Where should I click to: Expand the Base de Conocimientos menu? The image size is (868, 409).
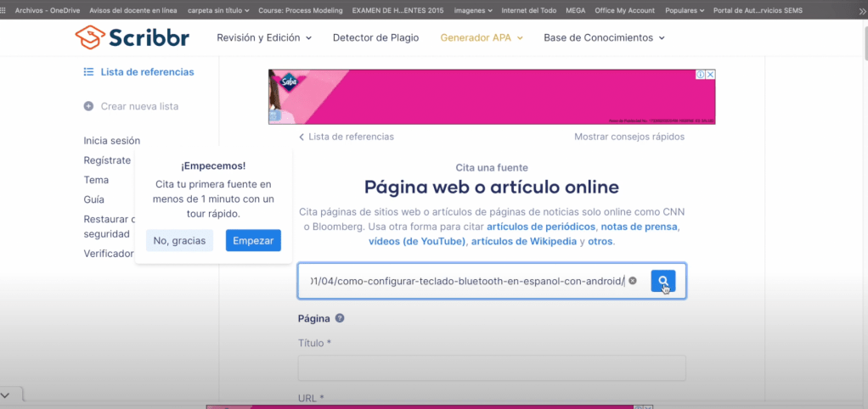coord(603,38)
